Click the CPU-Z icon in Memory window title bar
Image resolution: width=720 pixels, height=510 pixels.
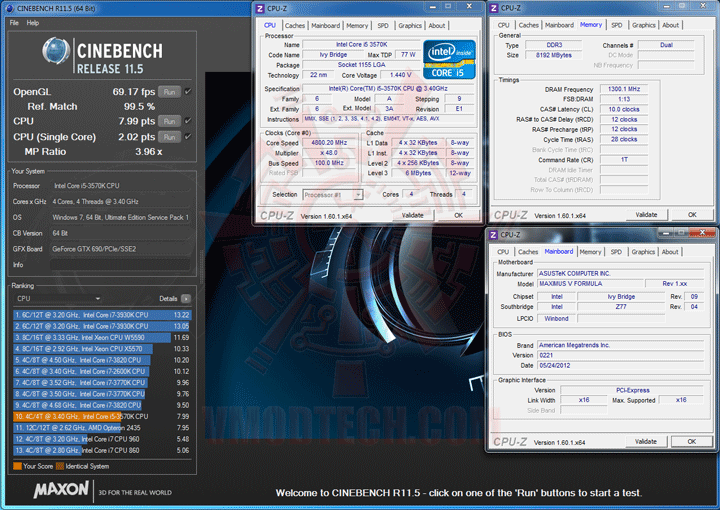coord(494,8)
